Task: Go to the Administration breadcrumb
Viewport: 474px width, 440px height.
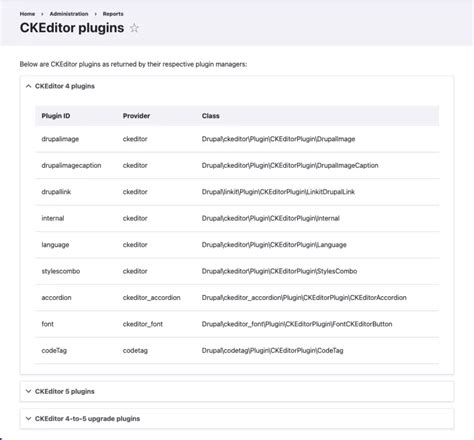Action: click(x=69, y=14)
